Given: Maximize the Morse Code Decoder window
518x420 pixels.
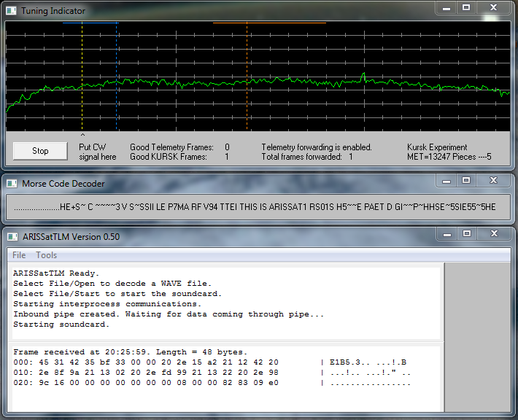Looking at the screenshot, I should pos(466,181).
